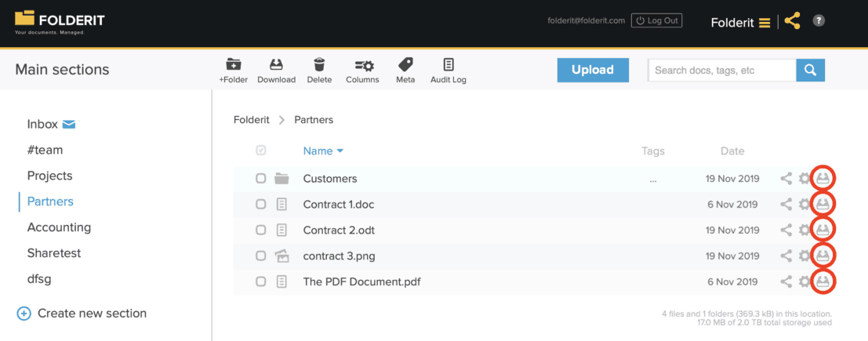Open settings gear for Contract 2.odt
This screenshot has height=341, width=868.
pos(804,230)
